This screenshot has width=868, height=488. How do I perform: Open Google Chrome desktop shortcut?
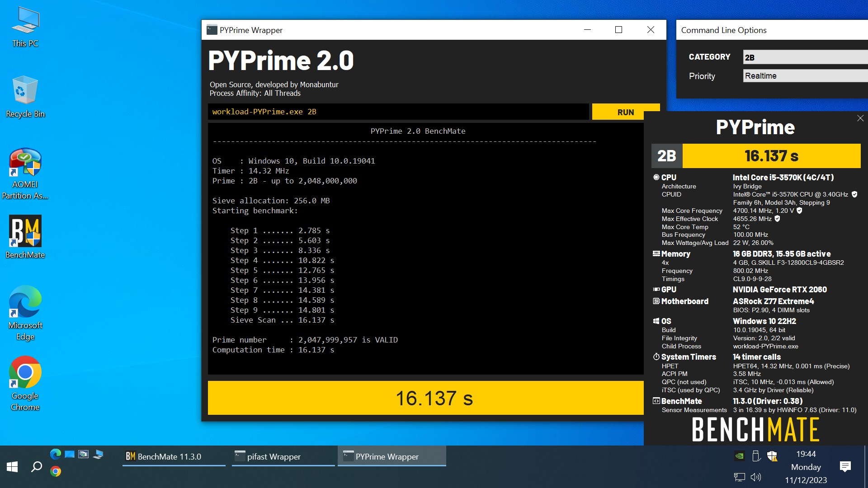point(25,383)
